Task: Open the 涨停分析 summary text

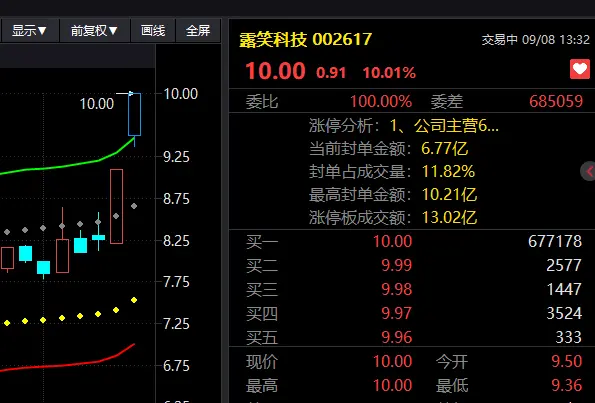Action: pos(404,126)
